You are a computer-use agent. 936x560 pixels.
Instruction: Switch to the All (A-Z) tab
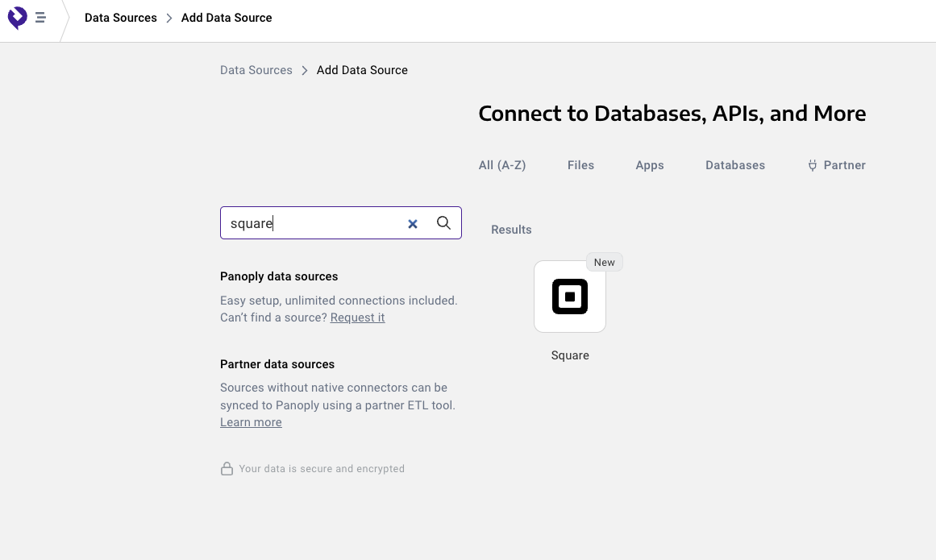501,165
